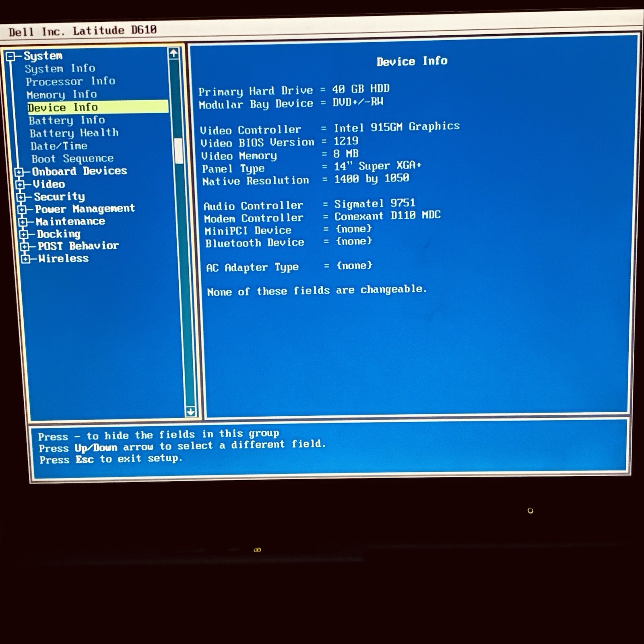
Task: Expand the Power Management group
Action: (22, 210)
